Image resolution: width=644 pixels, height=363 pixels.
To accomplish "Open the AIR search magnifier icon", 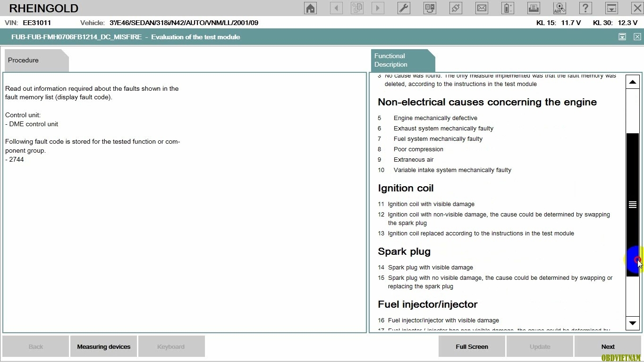I will 559,8.
